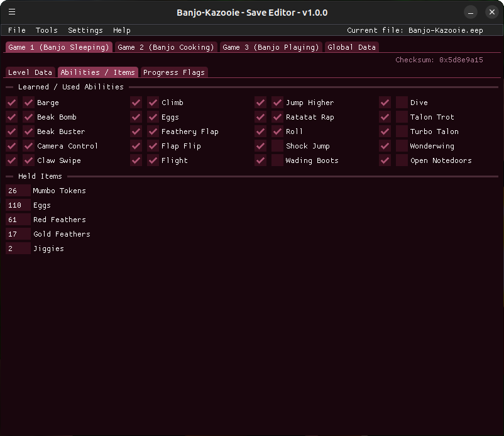Toggle Used checkbox for Beak Buster
The height and width of the screenshot is (436, 504).
pyautogui.click(x=29, y=131)
